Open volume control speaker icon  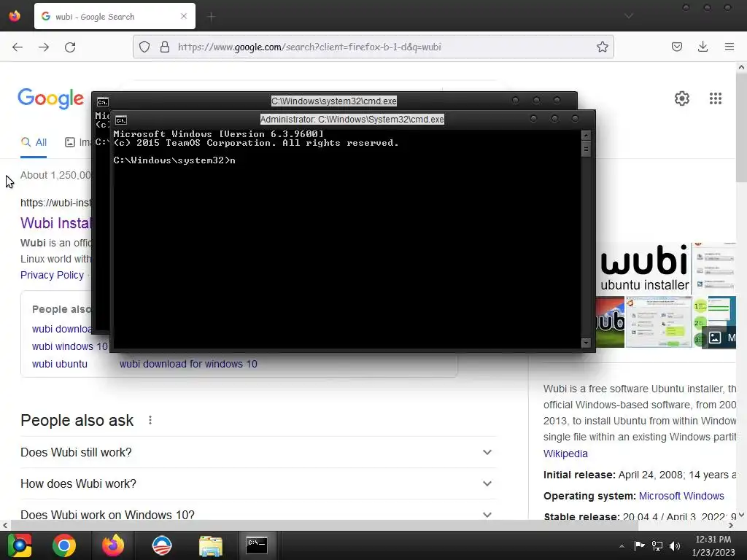[x=675, y=545]
